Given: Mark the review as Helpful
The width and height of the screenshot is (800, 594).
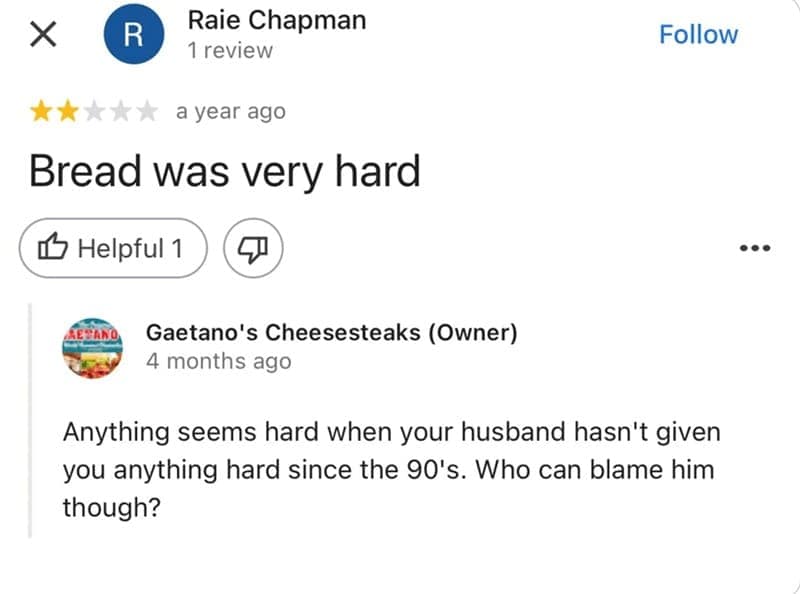Looking at the screenshot, I should click(x=113, y=248).
